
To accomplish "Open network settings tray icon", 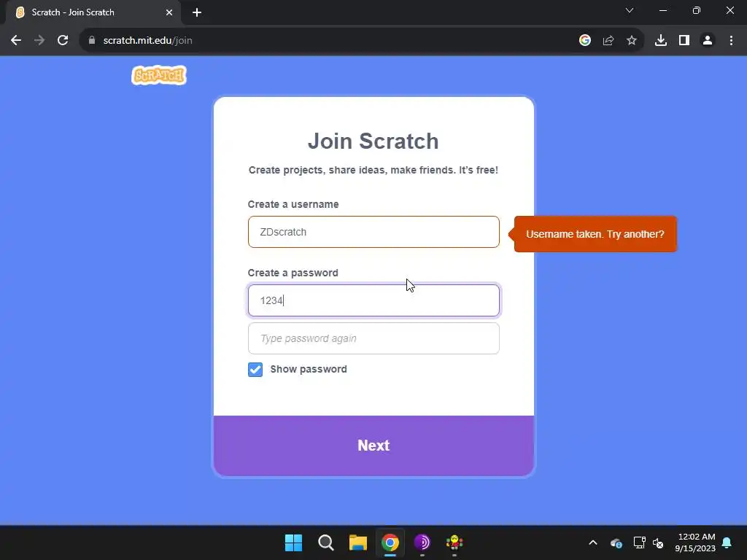I will point(639,542).
